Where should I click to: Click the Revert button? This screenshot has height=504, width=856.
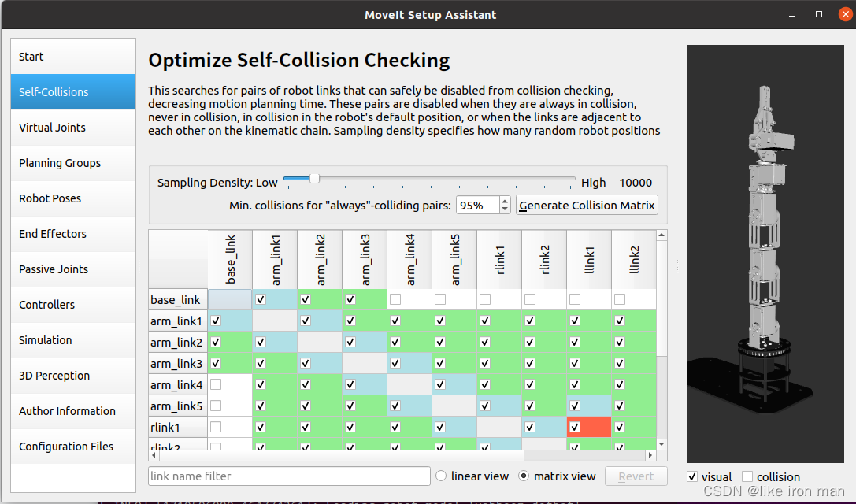636,476
